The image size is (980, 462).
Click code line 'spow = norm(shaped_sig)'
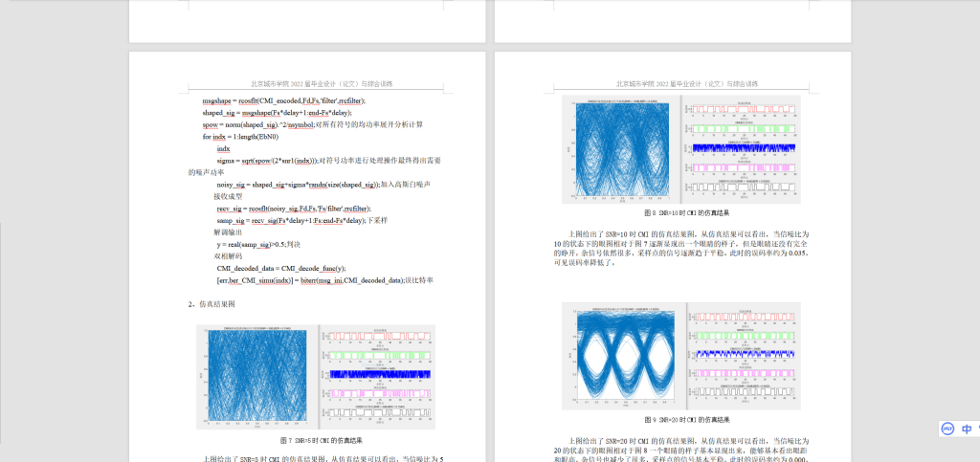(313, 125)
